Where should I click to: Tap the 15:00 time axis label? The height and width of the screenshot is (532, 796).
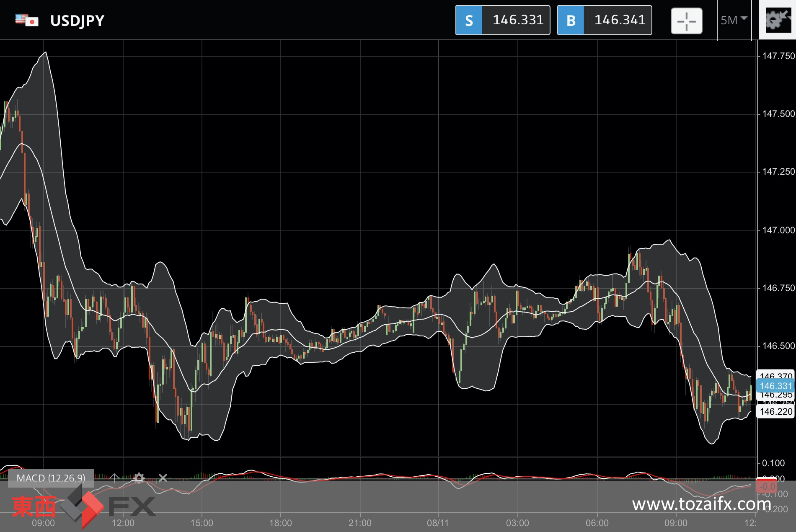202,523
